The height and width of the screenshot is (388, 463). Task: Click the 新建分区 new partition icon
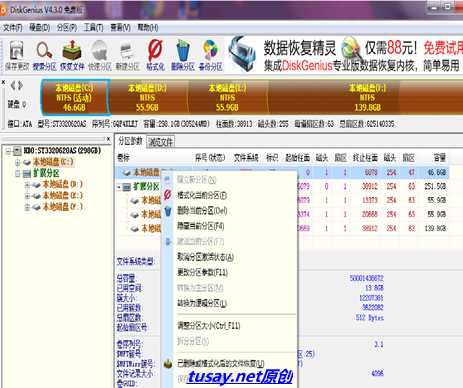click(127, 55)
